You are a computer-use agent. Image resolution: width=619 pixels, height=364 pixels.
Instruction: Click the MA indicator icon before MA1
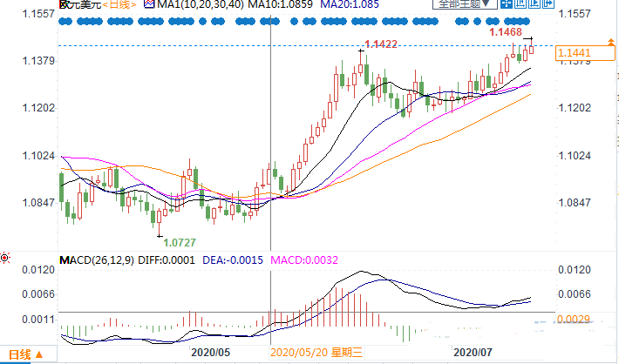point(151,5)
